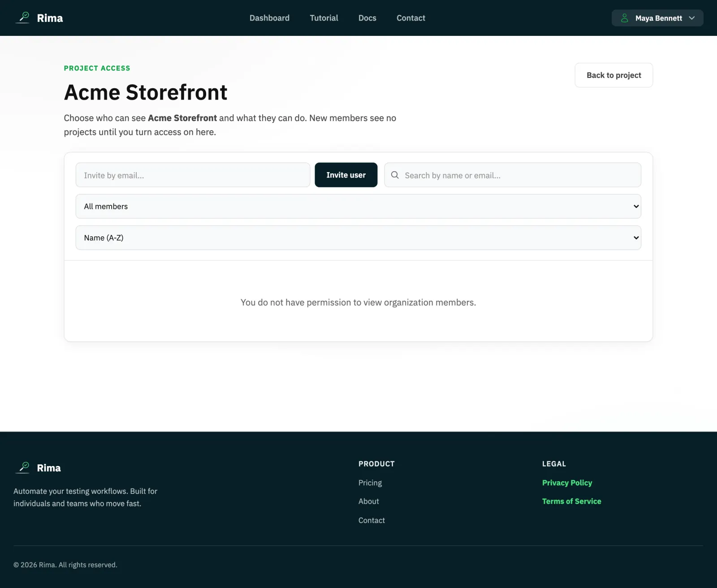Image resolution: width=717 pixels, height=588 pixels.
Task: Open the Docs nav item
Action: (x=367, y=18)
